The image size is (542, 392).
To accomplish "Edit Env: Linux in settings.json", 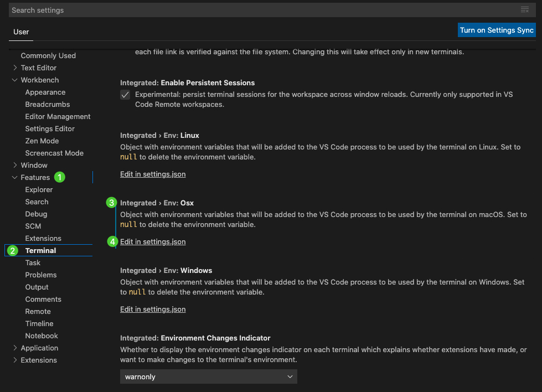I will click(x=153, y=174).
